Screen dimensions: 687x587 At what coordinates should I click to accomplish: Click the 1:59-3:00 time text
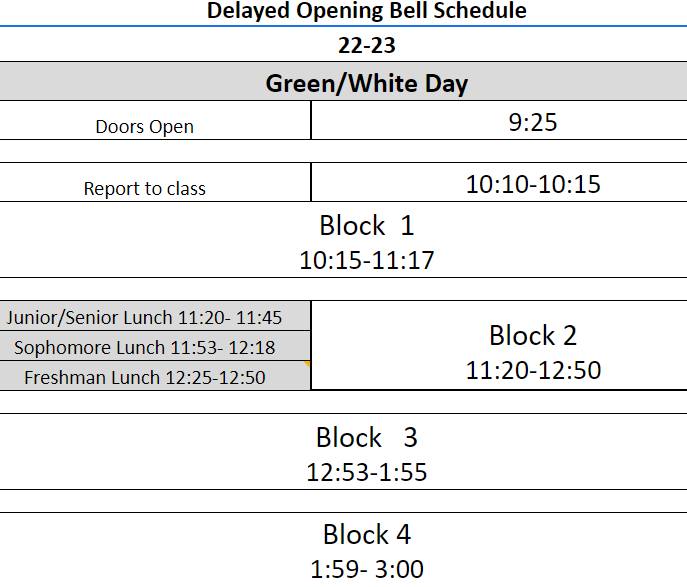tap(366, 569)
